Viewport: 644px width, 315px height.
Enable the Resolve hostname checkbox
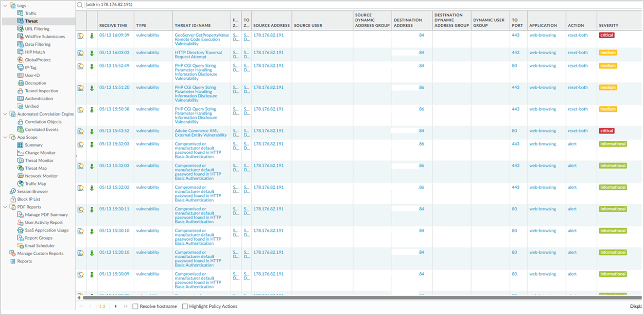tap(135, 306)
